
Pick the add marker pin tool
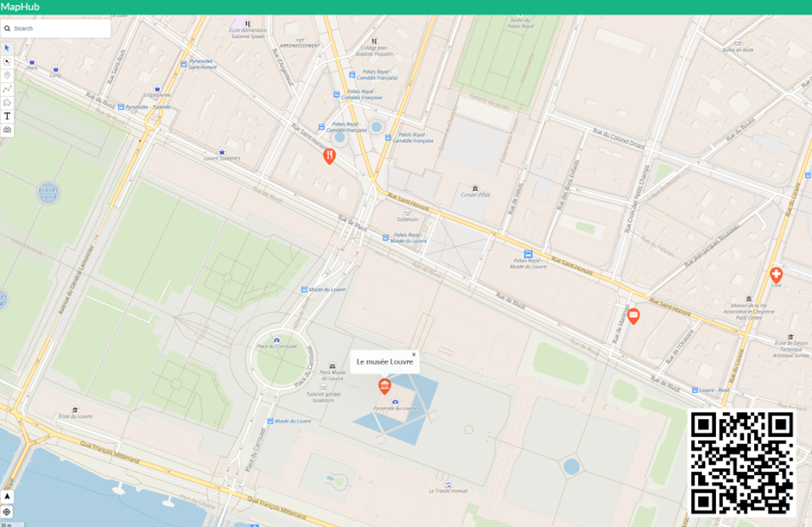(7, 75)
